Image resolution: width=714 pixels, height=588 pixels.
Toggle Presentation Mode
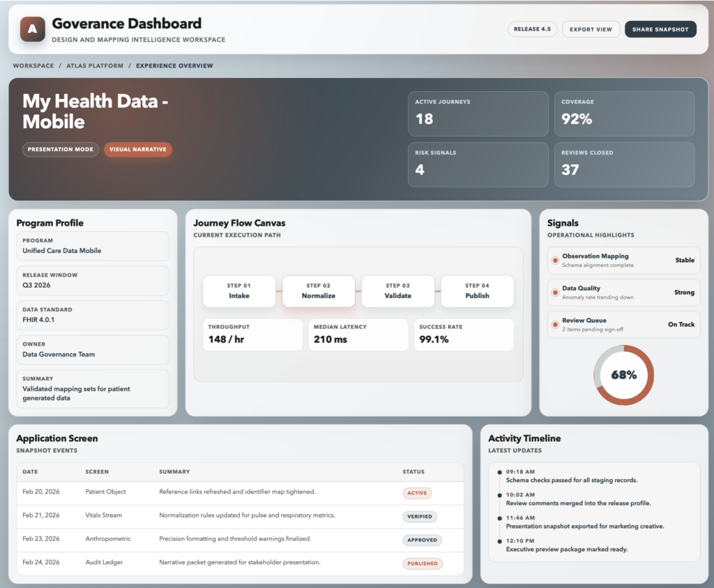coord(61,149)
